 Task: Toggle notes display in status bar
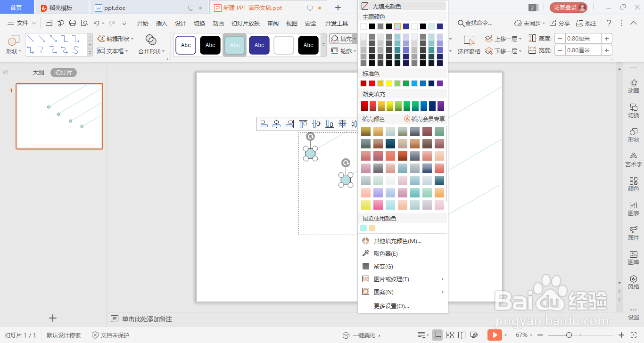tap(422, 335)
